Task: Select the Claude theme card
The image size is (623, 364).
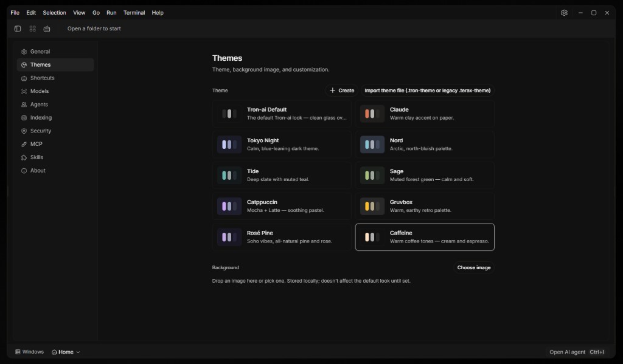Action: pyautogui.click(x=425, y=114)
